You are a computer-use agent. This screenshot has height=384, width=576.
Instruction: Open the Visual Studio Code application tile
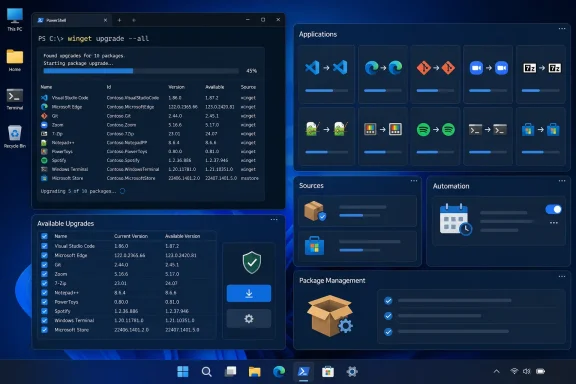326,74
